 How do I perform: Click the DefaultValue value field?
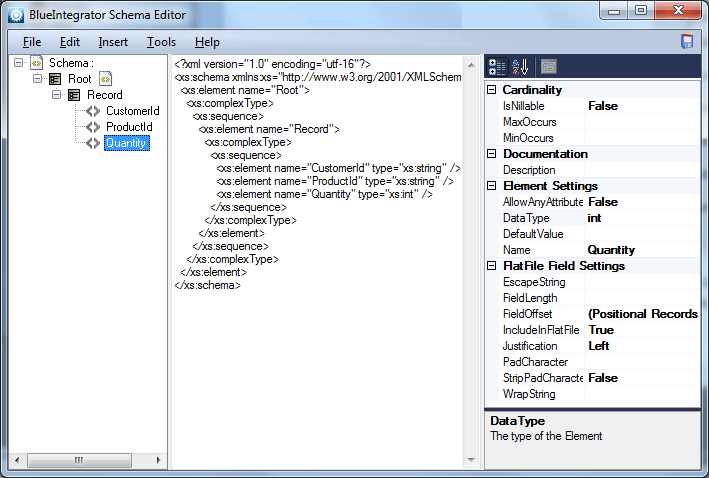[642, 234]
